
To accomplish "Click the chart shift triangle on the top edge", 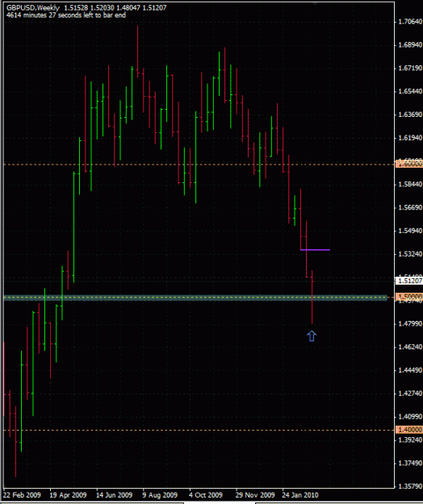I will pyautogui.click(x=316, y=3).
